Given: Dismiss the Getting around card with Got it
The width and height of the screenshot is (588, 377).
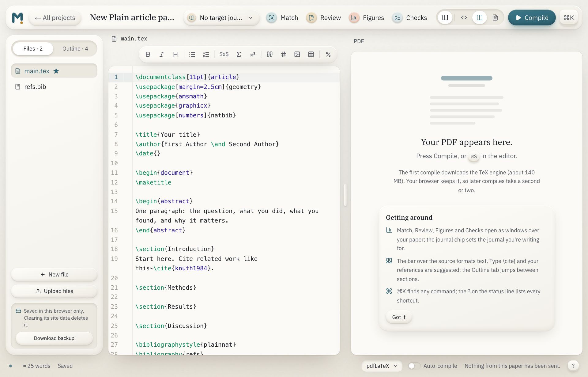Looking at the screenshot, I should tap(398, 317).
